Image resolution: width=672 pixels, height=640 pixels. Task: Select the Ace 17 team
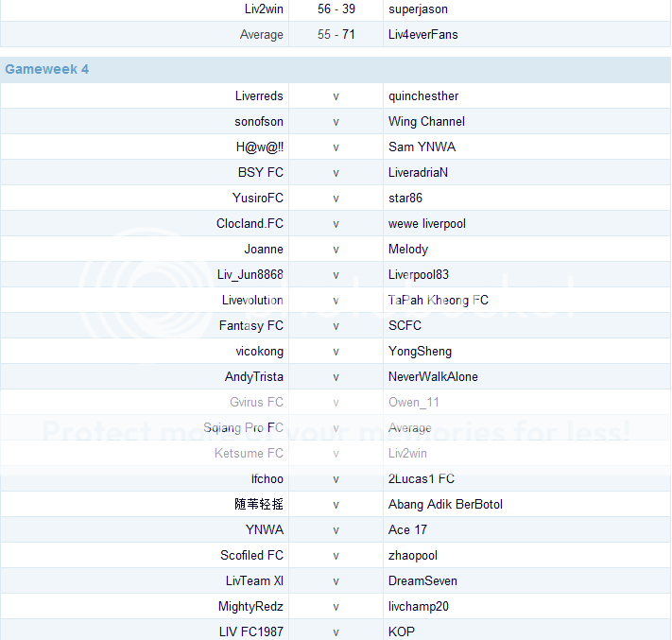407,529
